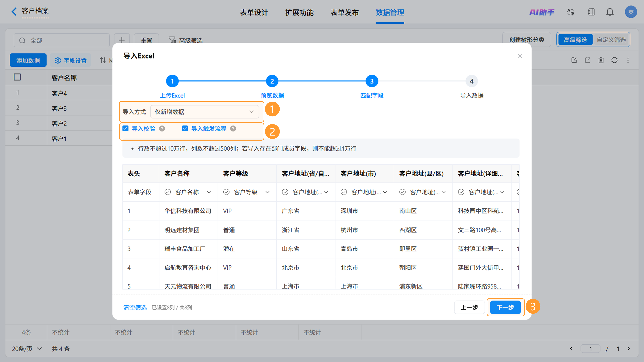Click the import icon in the table toolbar

click(x=574, y=60)
